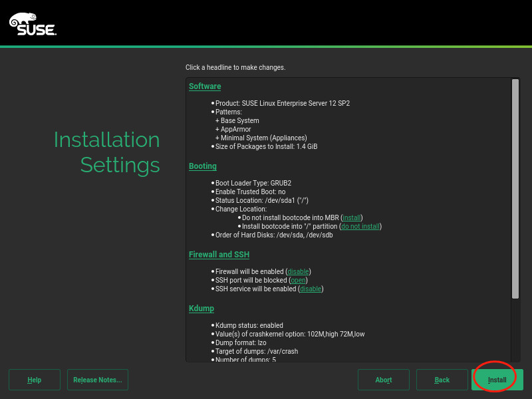Select 'Size of Packages to Install: 1.4 GiB'
This screenshot has height=399, width=532.
click(x=267, y=146)
